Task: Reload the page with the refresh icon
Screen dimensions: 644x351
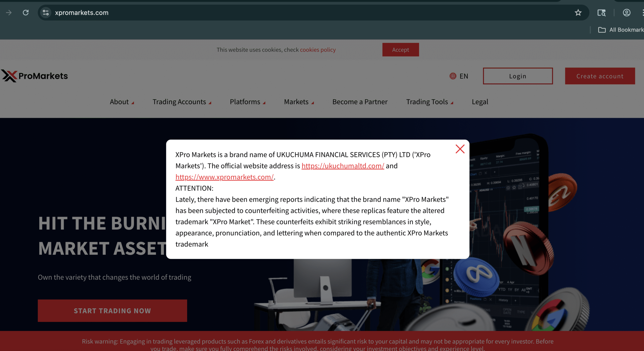Action: point(26,13)
